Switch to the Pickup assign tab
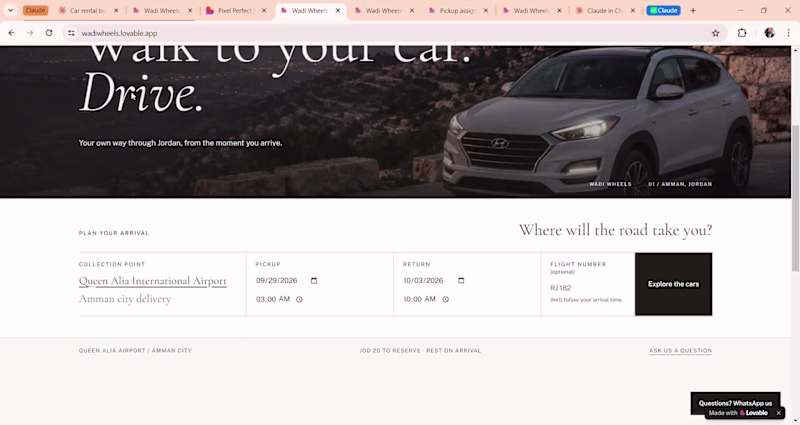Screen dimensions: 800x425 coord(456,10)
